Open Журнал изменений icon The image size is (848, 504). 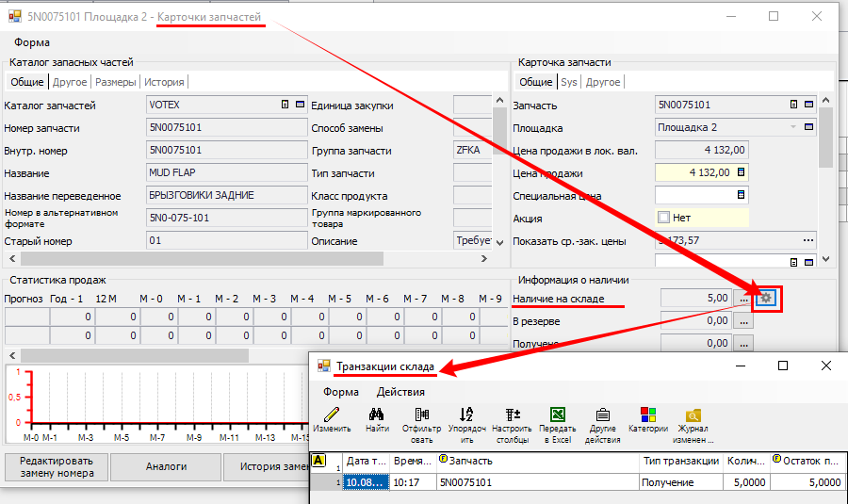(693, 415)
